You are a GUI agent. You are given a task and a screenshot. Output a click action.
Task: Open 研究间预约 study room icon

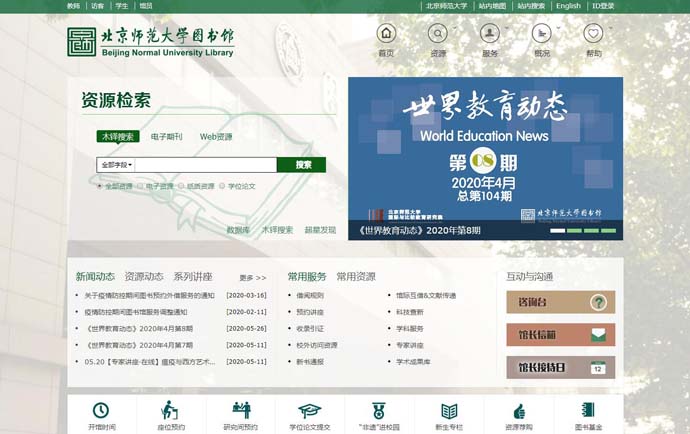[241, 410]
